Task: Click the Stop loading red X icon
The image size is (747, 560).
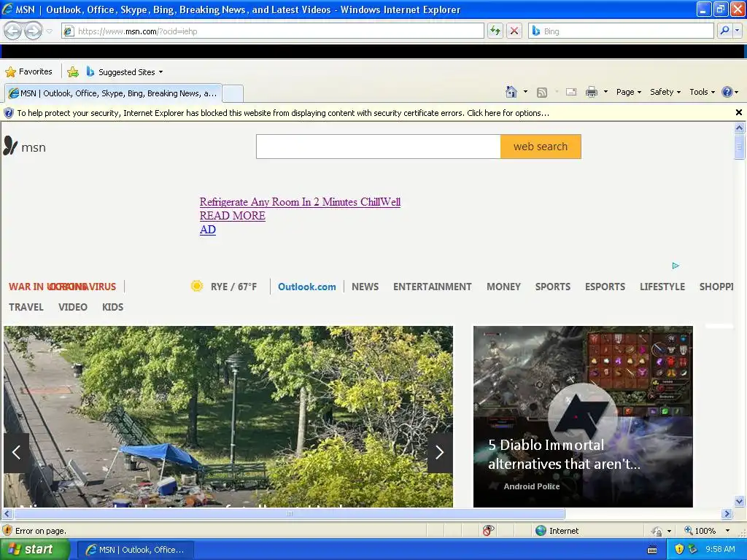Action: click(514, 31)
